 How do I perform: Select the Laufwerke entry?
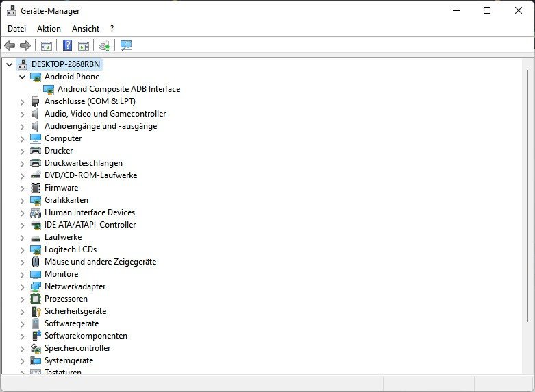pyautogui.click(x=63, y=237)
